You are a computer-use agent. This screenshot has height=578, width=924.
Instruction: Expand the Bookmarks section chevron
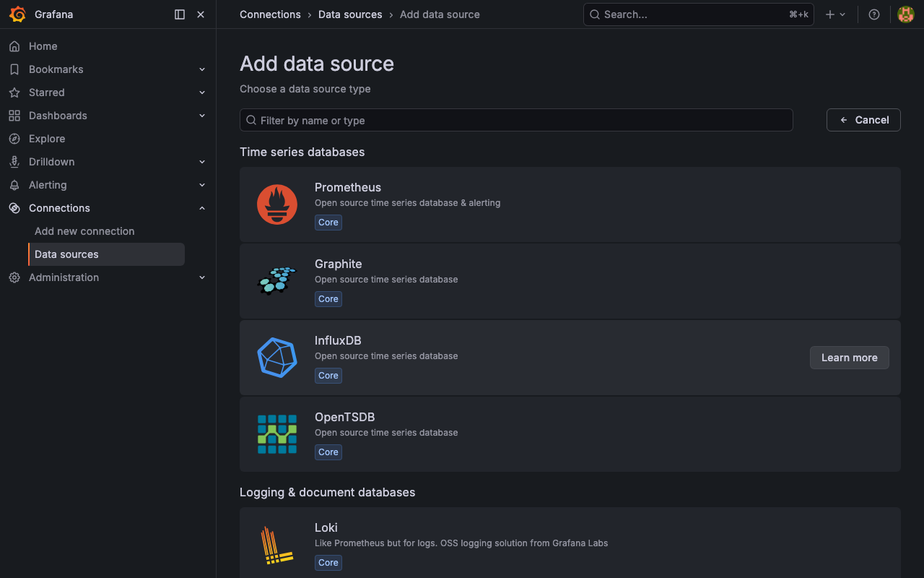202,69
